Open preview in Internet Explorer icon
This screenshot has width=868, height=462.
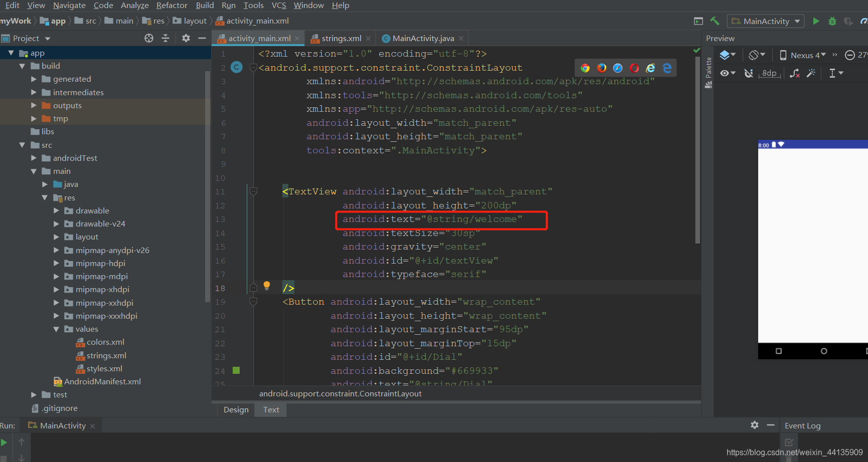click(650, 68)
